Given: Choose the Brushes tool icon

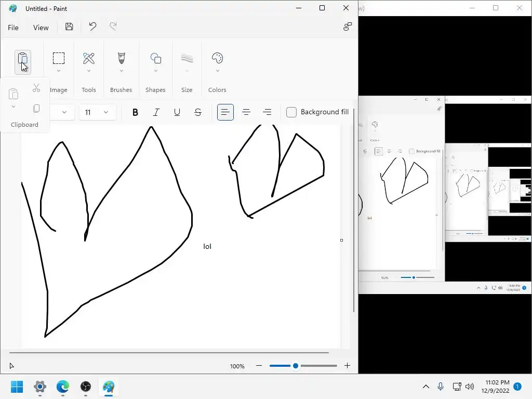Looking at the screenshot, I should [x=121, y=58].
